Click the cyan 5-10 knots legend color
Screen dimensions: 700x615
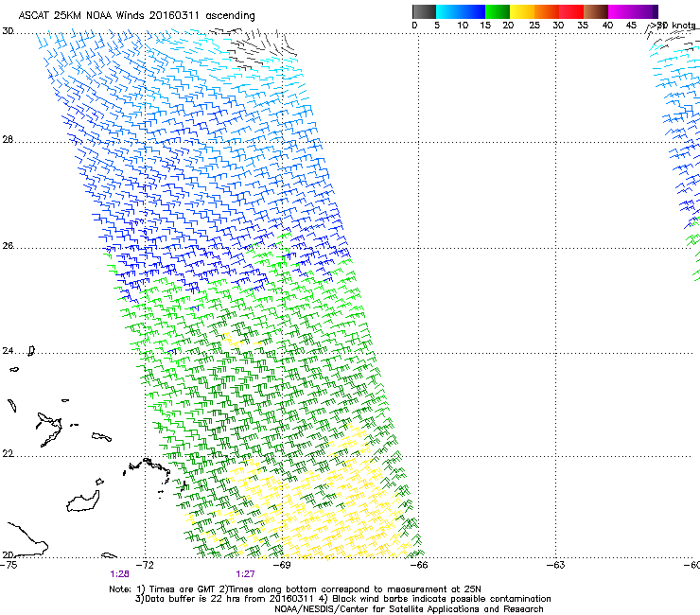[x=448, y=11]
